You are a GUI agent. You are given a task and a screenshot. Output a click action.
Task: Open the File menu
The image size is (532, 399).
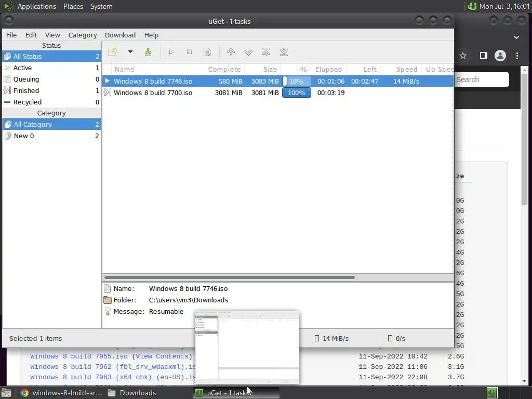(11, 35)
